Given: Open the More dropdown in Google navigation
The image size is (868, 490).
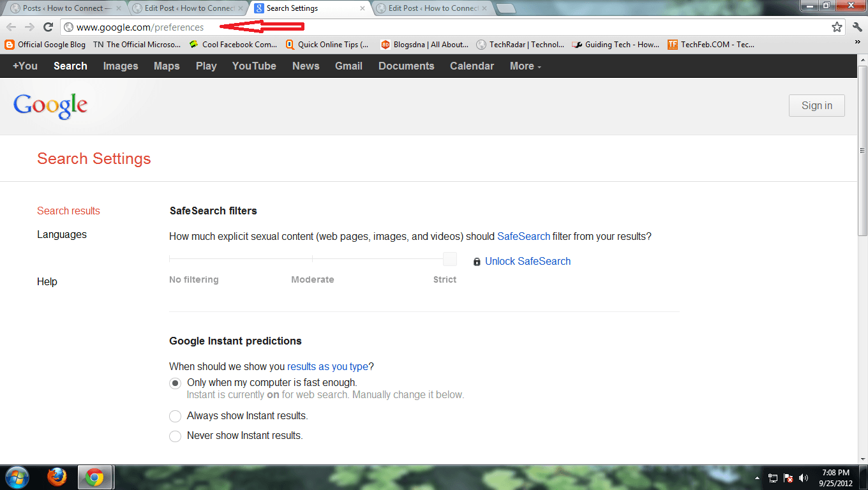Looking at the screenshot, I should [x=525, y=66].
